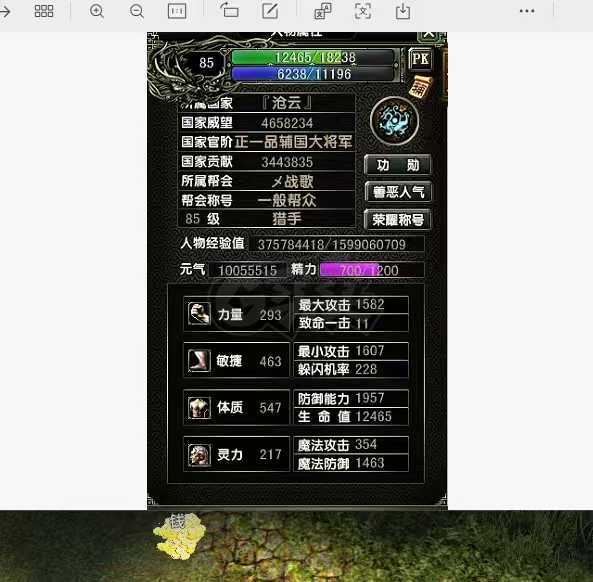Image resolution: width=593 pixels, height=582 pixels.
Task: Click the round blue emblem icon
Action: (394, 121)
